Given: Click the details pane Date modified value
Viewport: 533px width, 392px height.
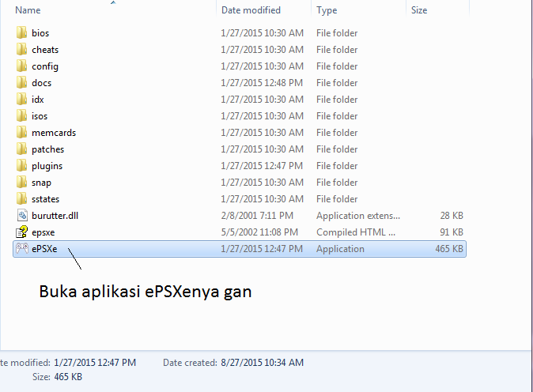Looking at the screenshot, I should (95, 363).
